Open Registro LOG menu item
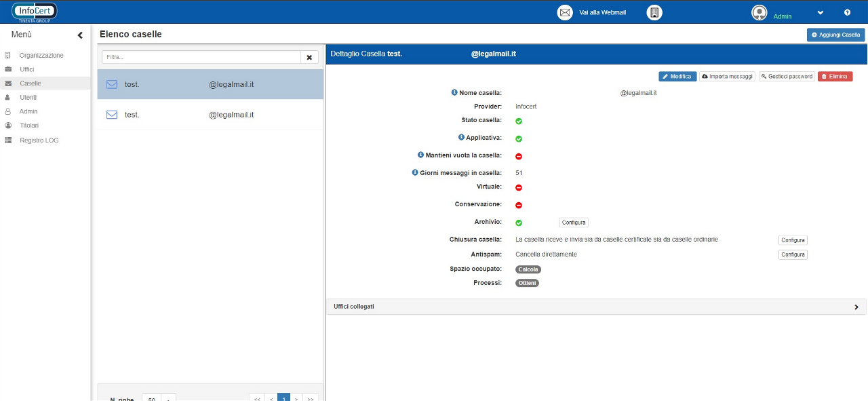 (x=39, y=140)
